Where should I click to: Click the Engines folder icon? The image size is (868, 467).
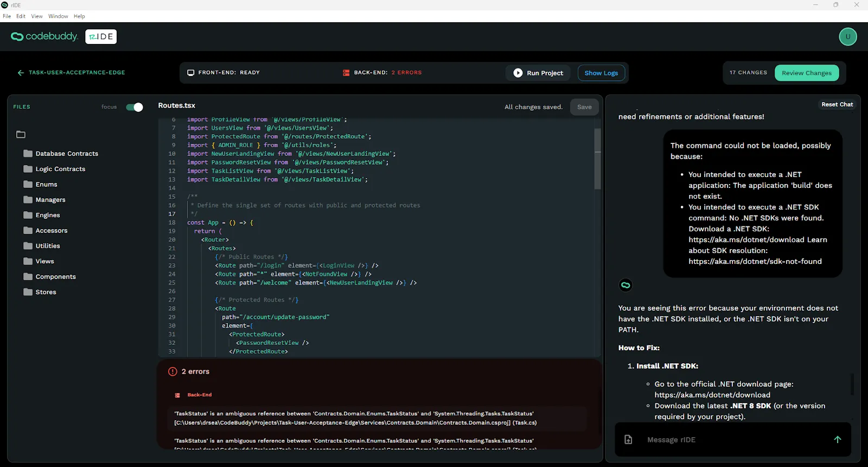pyautogui.click(x=28, y=215)
